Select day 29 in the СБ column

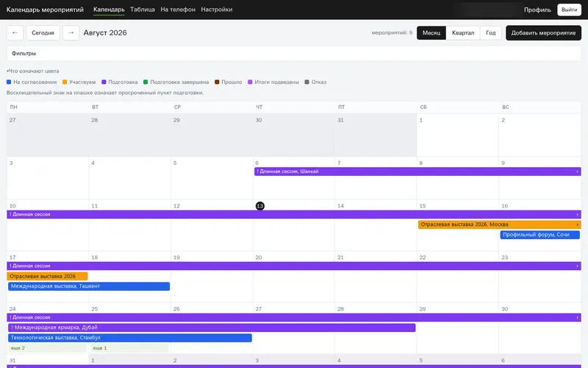[x=457, y=328]
